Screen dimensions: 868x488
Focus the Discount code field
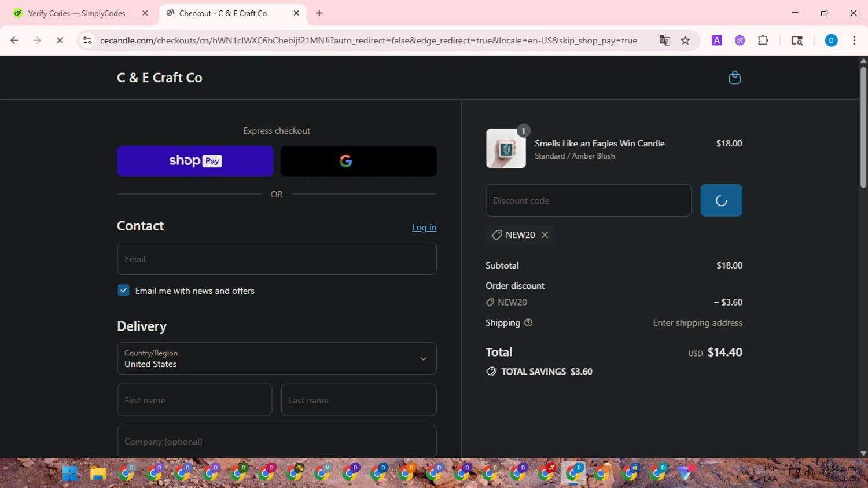[x=589, y=200]
